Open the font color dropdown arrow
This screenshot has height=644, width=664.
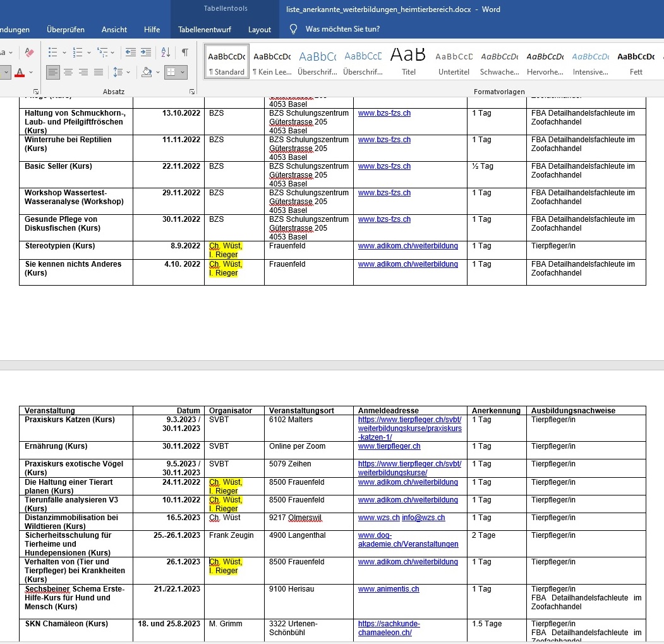click(x=31, y=73)
